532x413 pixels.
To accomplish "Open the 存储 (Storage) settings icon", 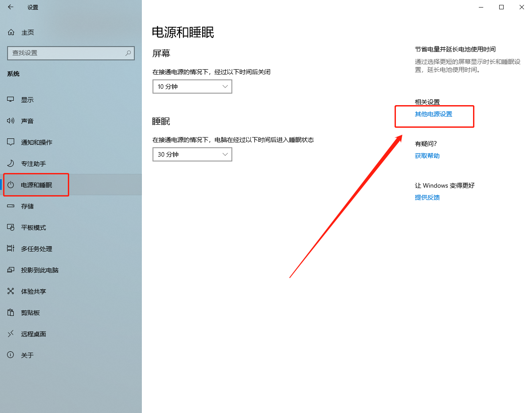I will (27, 206).
